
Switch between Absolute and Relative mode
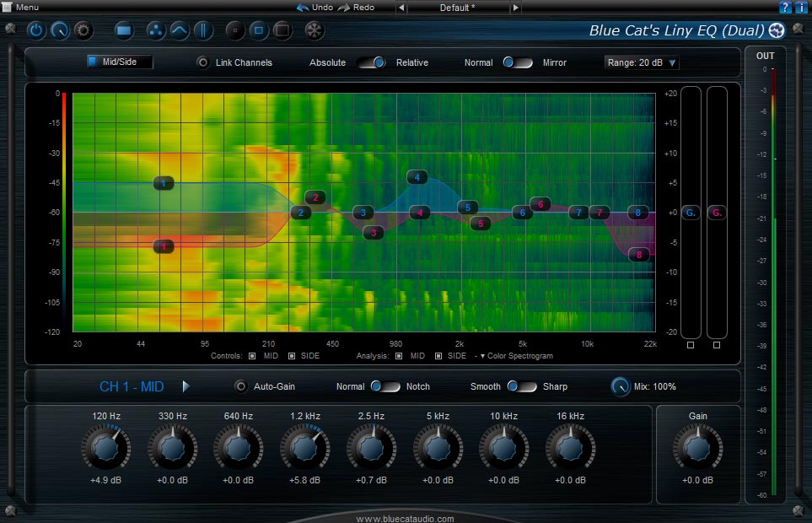(371, 62)
